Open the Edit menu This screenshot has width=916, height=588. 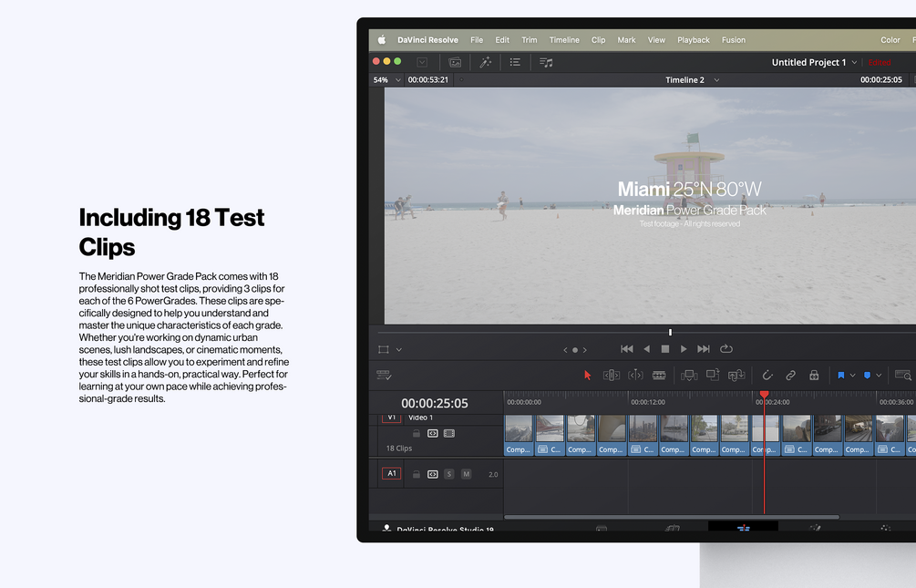coord(502,40)
